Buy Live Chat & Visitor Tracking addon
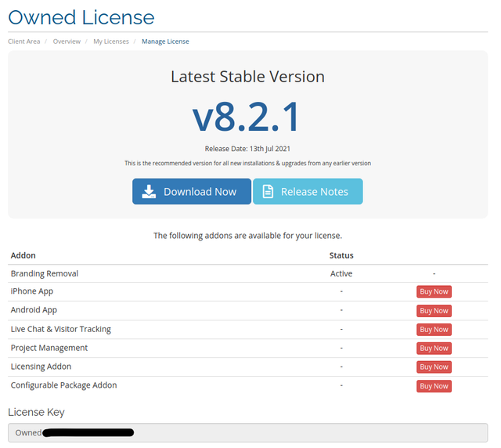501x448 pixels. (x=434, y=330)
